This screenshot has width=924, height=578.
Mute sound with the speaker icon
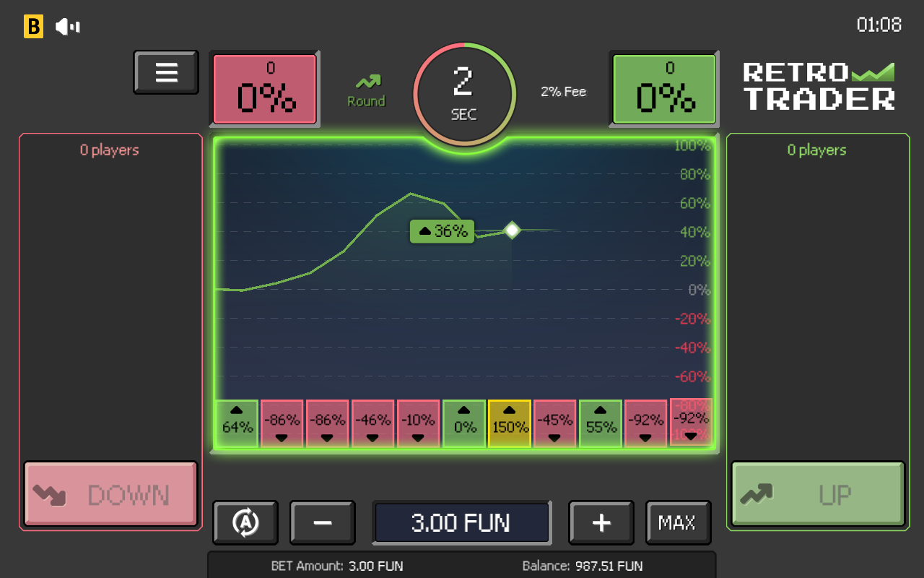click(68, 27)
